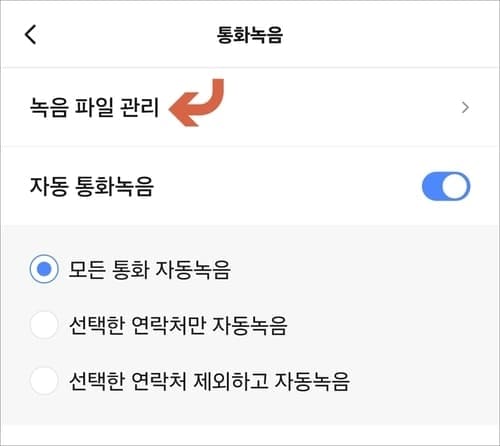Click the word 관리 in the first row
This screenshot has height=446, width=500.
pos(139,107)
